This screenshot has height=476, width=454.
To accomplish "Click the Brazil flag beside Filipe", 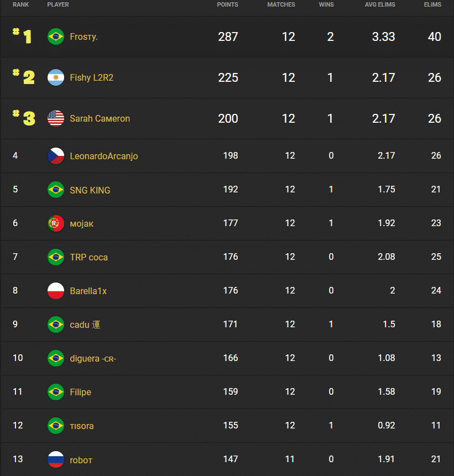I will tap(55, 392).
